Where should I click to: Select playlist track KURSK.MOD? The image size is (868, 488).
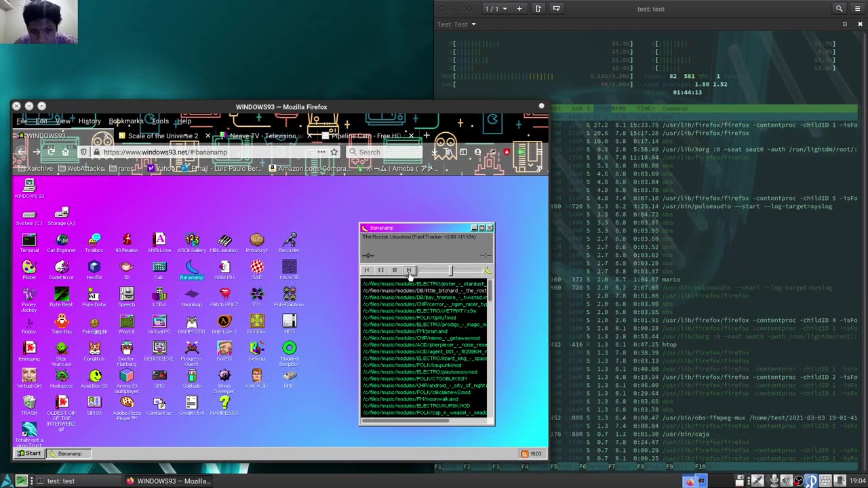416,406
